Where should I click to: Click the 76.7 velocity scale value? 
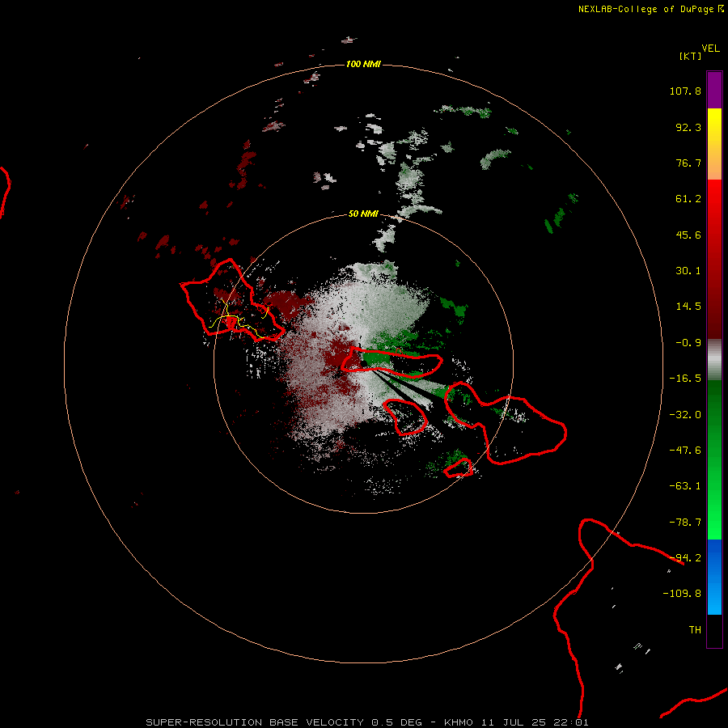[x=688, y=163]
